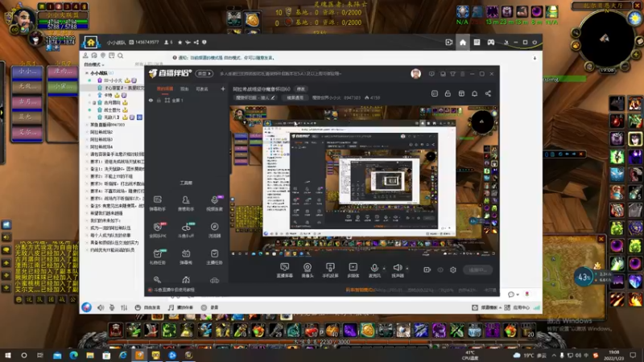This screenshot has width=644, height=362.
Task: Click the tracking button on game minimap
Action: pos(576,45)
